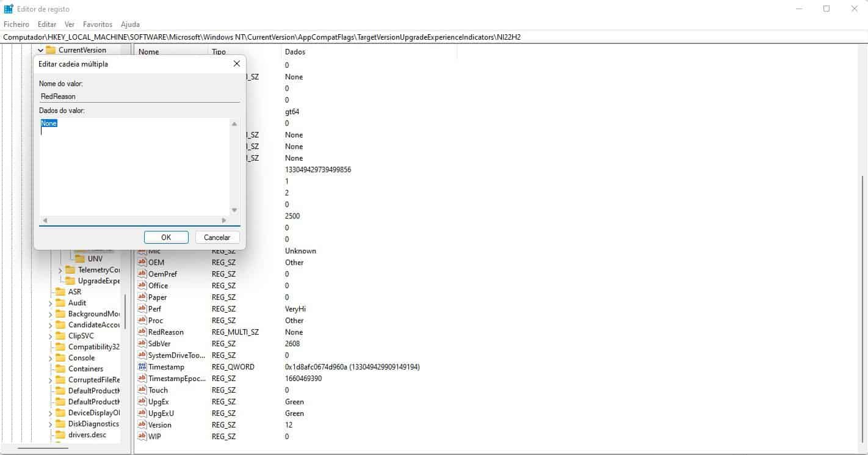Open the Editar menu
Image resolution: width=868 pixels, height=455 pixels.
pos(47,24)
